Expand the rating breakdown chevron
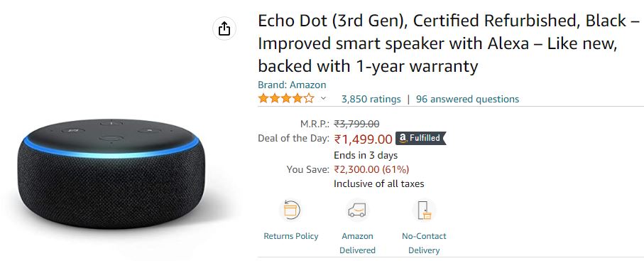This screenshot has height=261, width=644. point(323,98)
